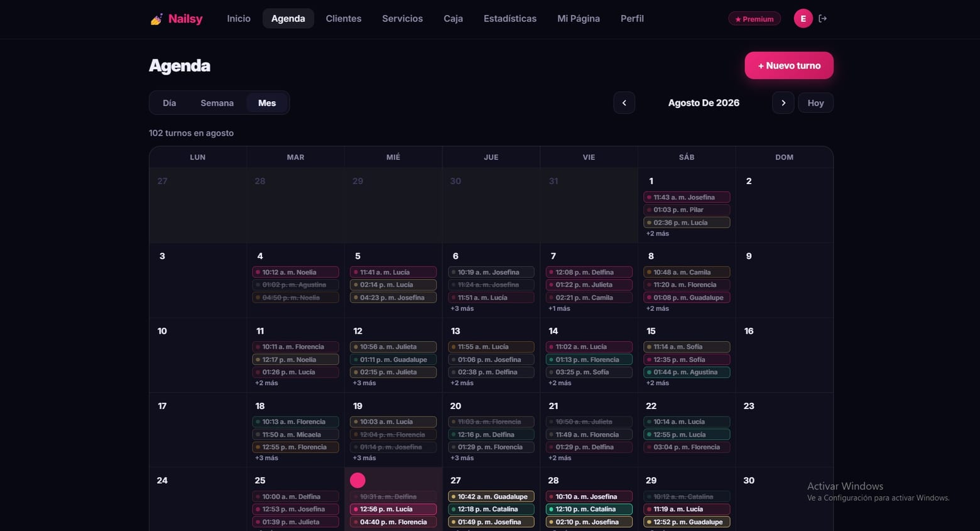
Task: Click the "02:14 p. m. Lucía" appointment
Action: tap(393, 285)
